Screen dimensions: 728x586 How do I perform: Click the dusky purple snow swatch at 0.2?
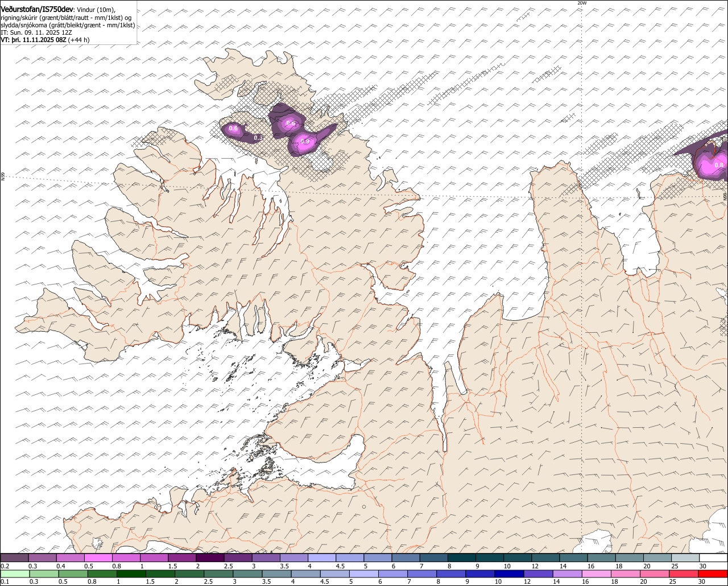[x=14, y=558]
